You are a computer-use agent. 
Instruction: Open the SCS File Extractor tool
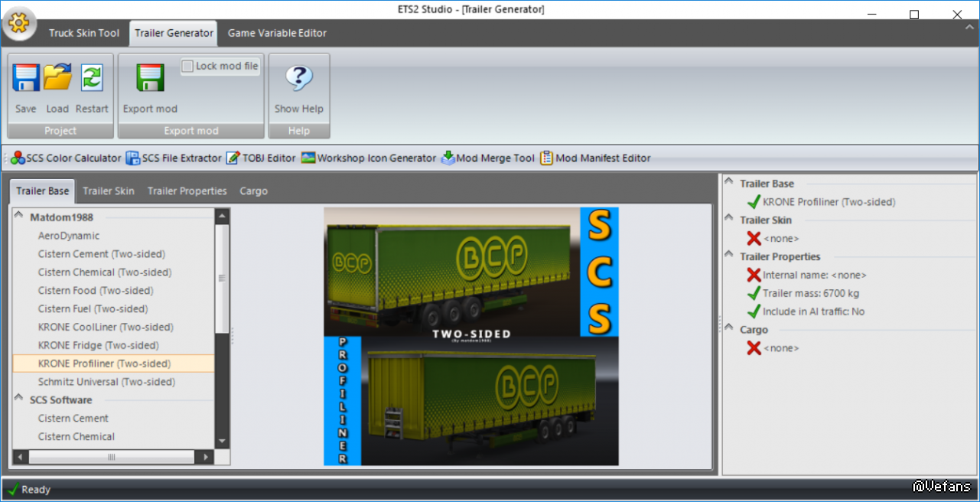tap(174, 158)
